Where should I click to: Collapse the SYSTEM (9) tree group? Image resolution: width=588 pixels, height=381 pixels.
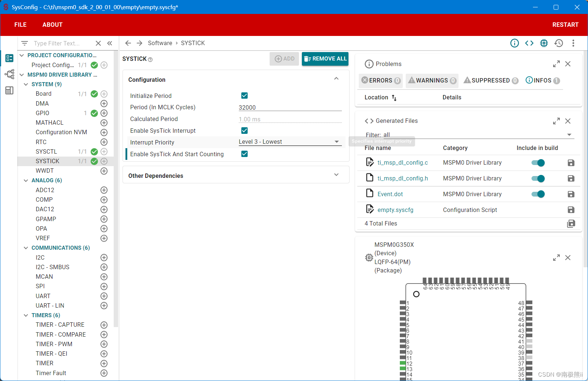[26, 84]
